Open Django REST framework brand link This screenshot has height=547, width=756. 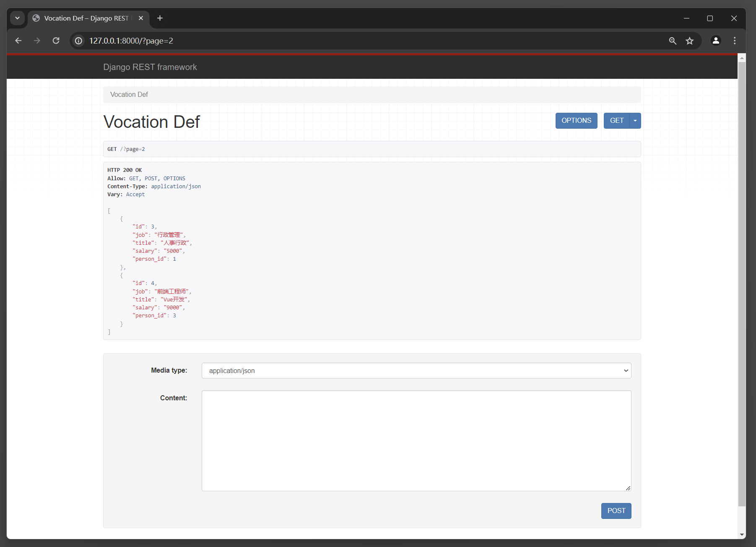[x=150, y=67]
